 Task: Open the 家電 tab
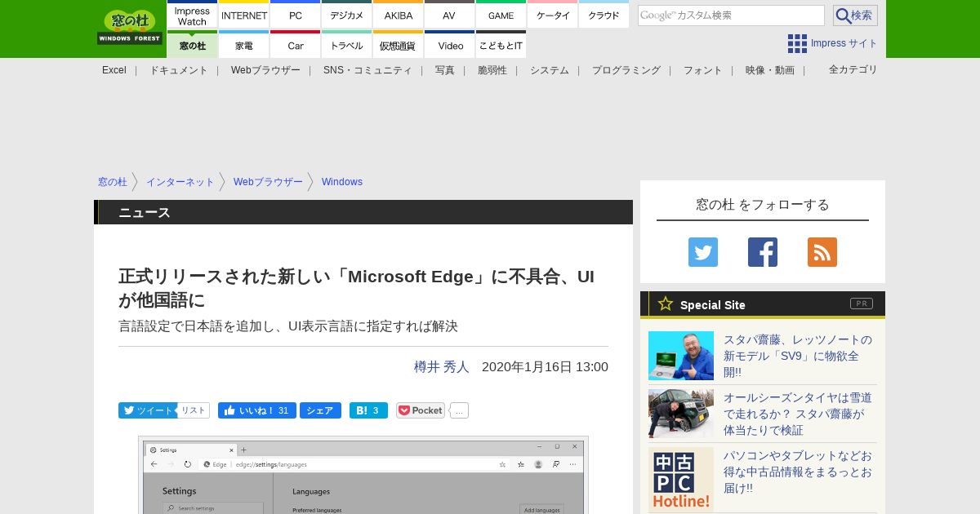coord(244,45)
